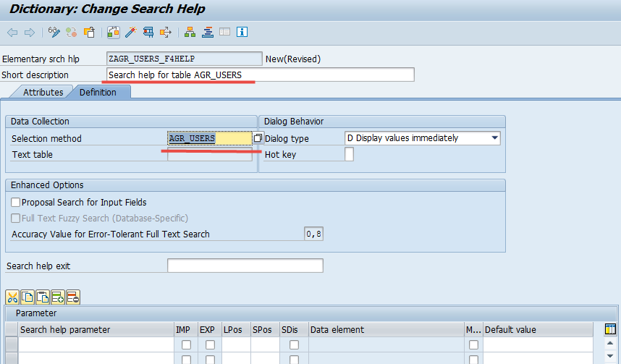Click first row SPos cell
Image resolution: width=621 pixels, height=364 pixels.
pyautogui.click(x=265, y=345)
